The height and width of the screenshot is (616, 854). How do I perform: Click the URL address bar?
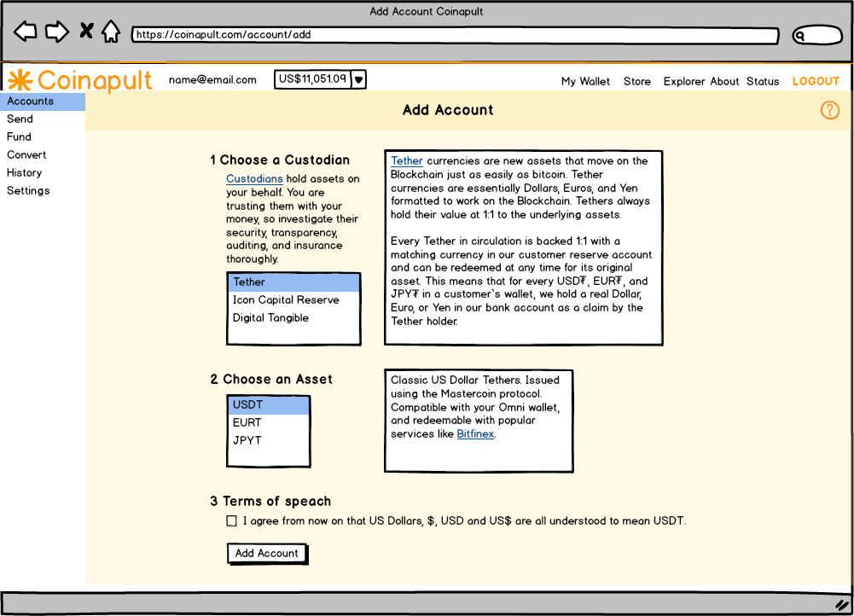click(x=454, y=36)
